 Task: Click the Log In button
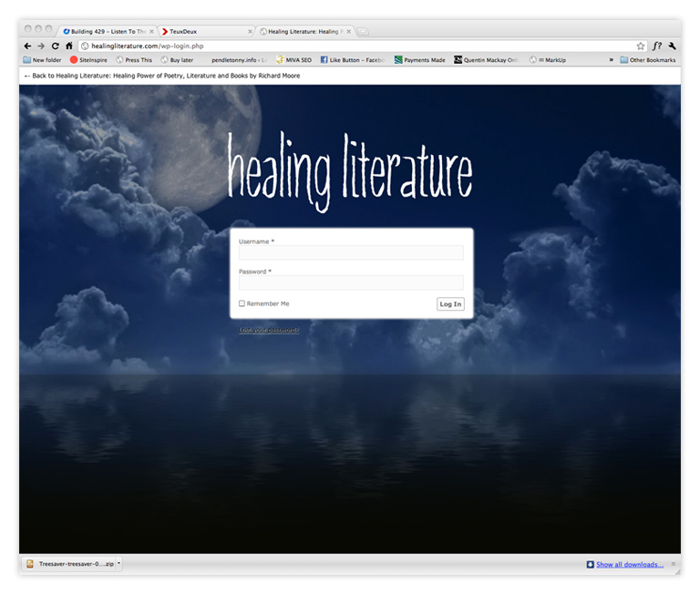click(x=450, y=304)
